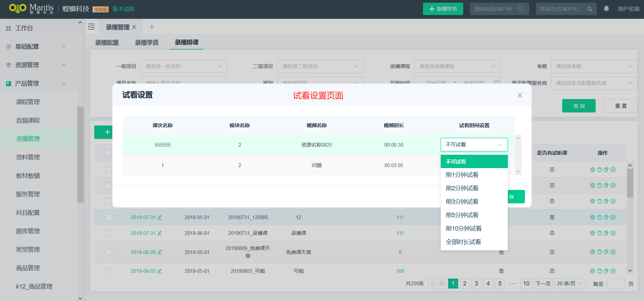644x301 pixels.
Task: Select 前10分钟试看 option
Action: point(474,229)
